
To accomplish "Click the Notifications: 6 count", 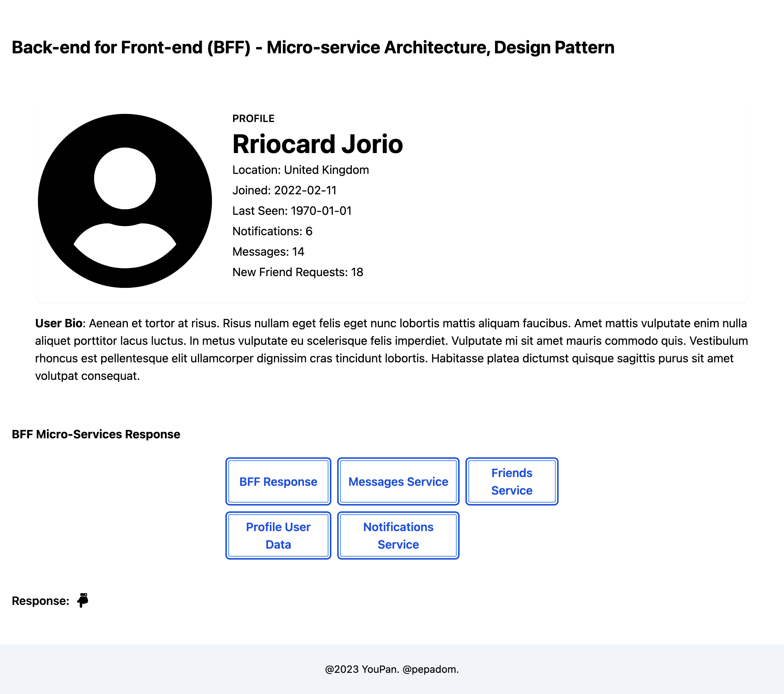I will (x=272, y=231).
